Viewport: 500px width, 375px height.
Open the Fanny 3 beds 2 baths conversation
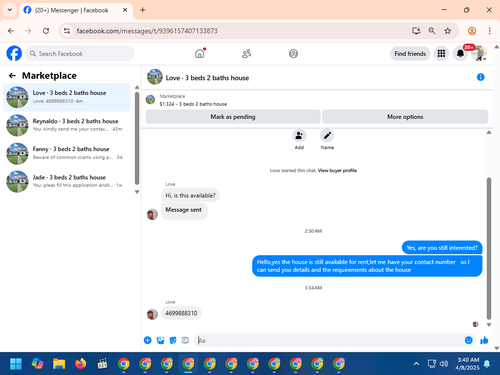coord(67,153)
